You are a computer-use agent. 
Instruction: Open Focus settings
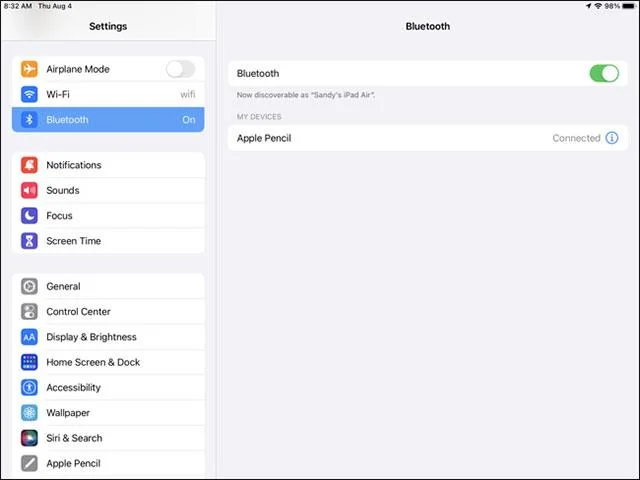tap(108, 216)
